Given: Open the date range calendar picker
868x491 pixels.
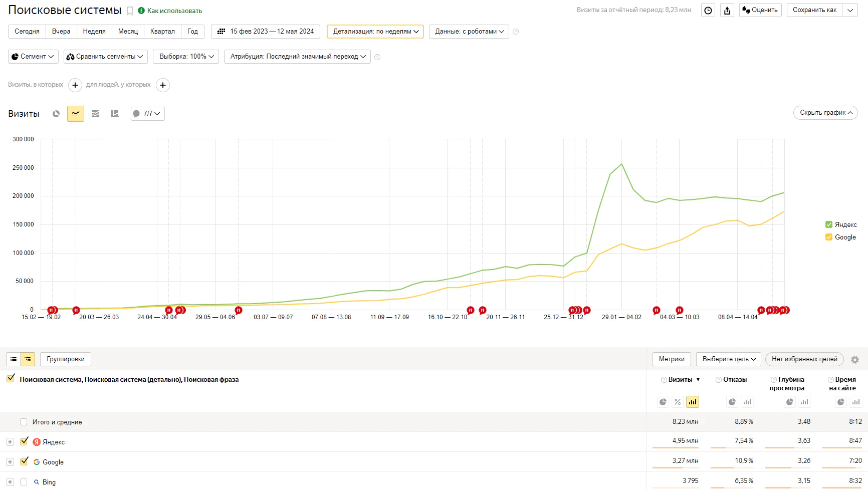Looking at the screenshot, I should click(266, 31).
